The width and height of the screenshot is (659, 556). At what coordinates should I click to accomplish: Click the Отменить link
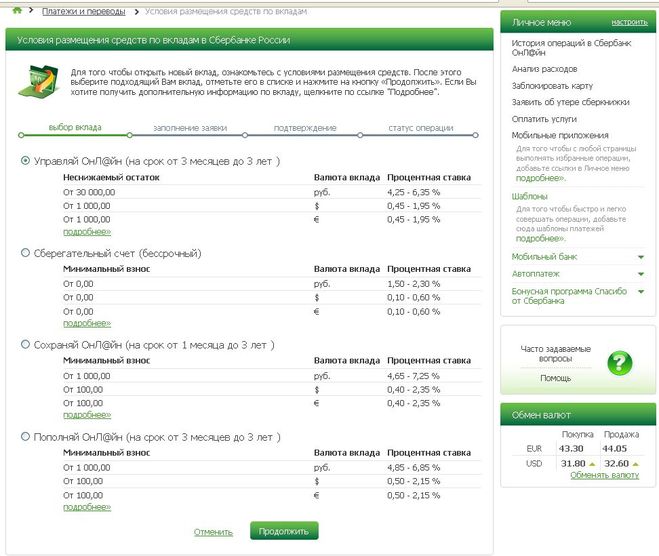coord(213,532)
